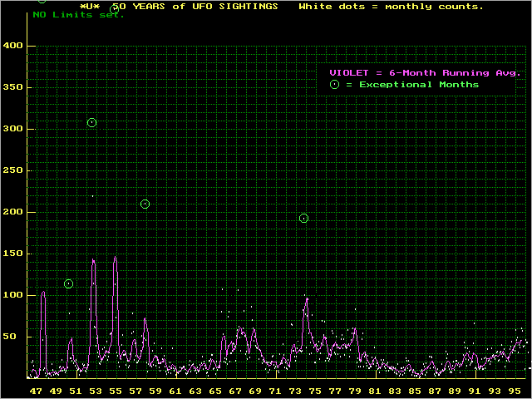Click the "NO Limits set." status text
The image size is (532, 399).
(78, 15)
